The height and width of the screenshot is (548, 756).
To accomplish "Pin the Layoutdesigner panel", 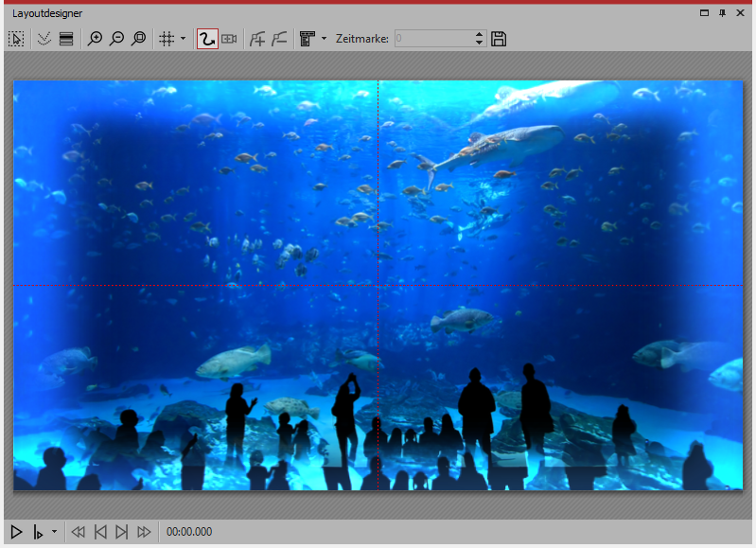I will 723,13.
